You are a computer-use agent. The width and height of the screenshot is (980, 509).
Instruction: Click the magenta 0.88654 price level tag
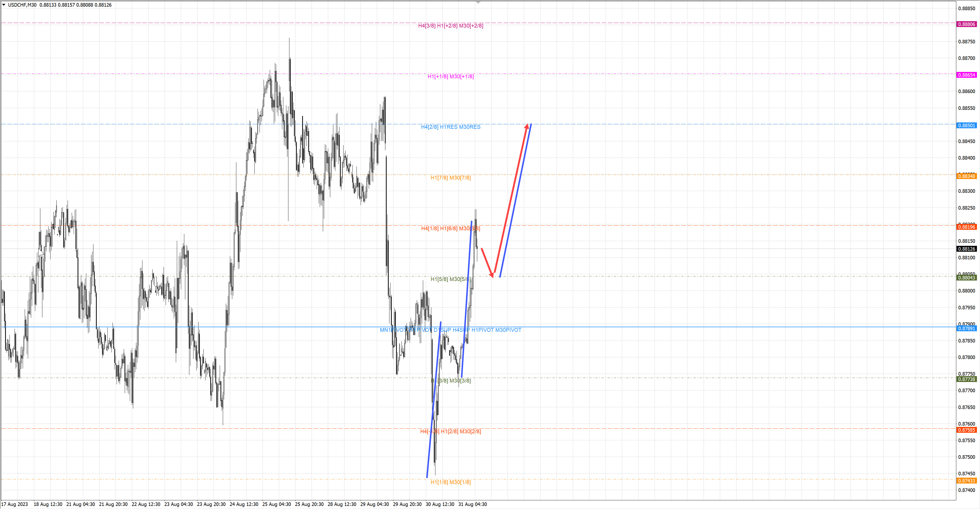pyautogui.click(x=966, y=75)
